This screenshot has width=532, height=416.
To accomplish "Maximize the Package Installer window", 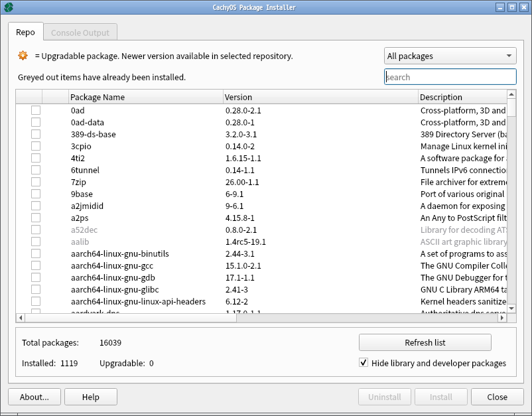I will tap(512, 7).
